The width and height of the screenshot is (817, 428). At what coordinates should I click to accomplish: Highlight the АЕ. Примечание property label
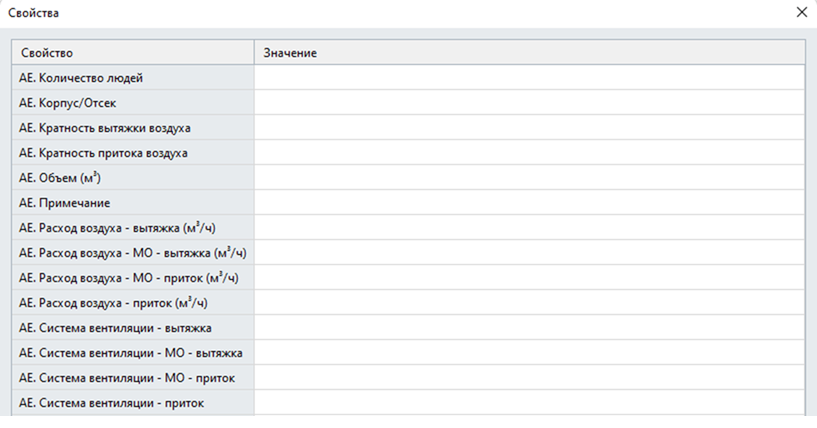[65, 202]
